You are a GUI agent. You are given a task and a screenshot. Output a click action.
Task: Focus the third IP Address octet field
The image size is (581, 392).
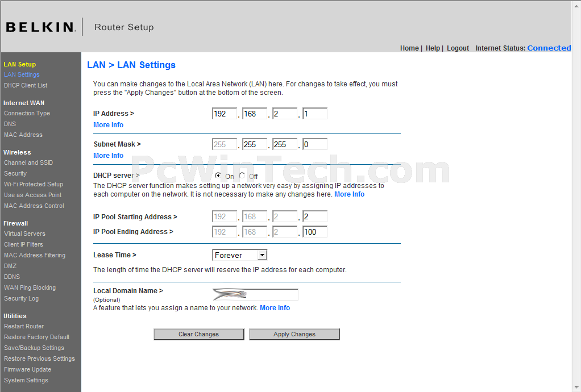(x=285, y=114)
